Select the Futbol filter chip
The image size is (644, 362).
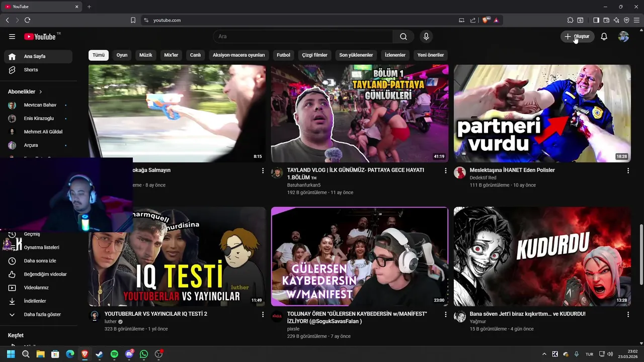coord(283,55)
